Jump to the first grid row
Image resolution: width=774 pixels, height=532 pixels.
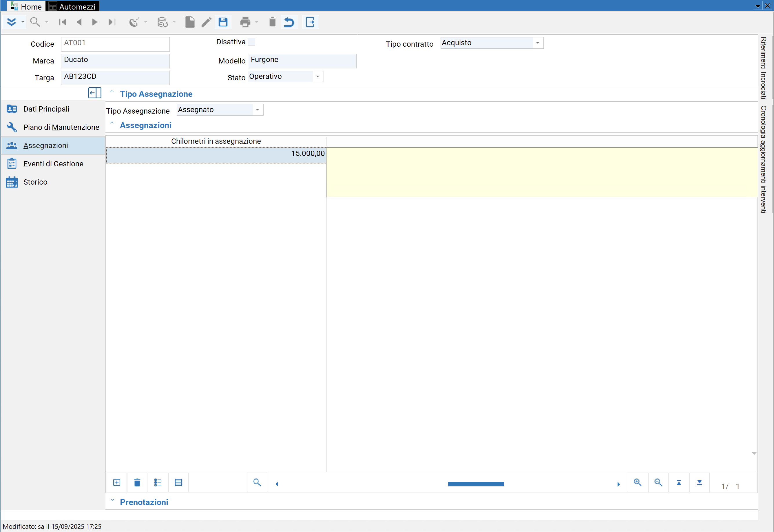pos(679,482)
